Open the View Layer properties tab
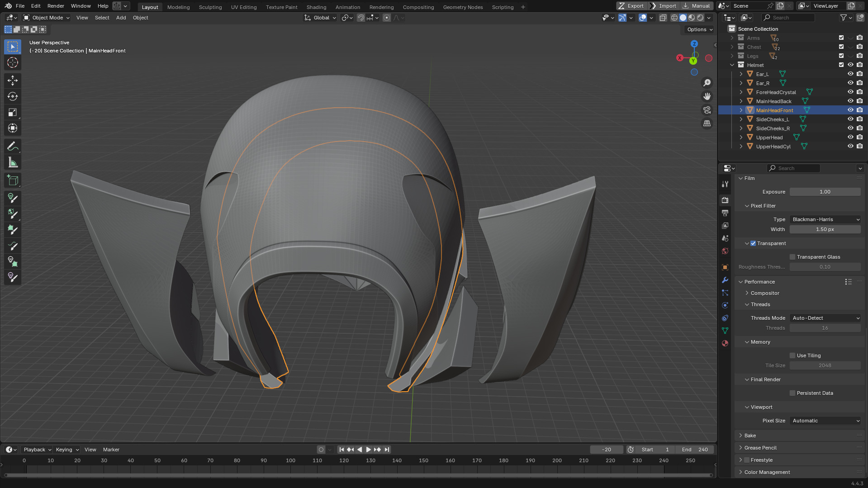 [725, 225]
